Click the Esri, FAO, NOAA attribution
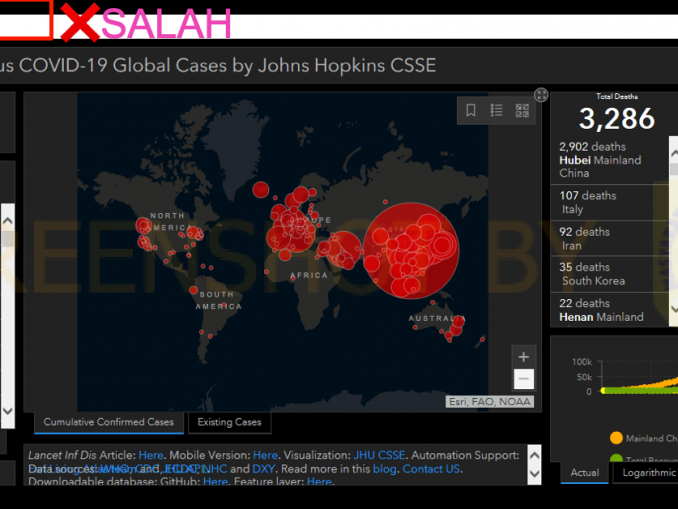Screen dimensions: 678x509 tap(490, 402)
